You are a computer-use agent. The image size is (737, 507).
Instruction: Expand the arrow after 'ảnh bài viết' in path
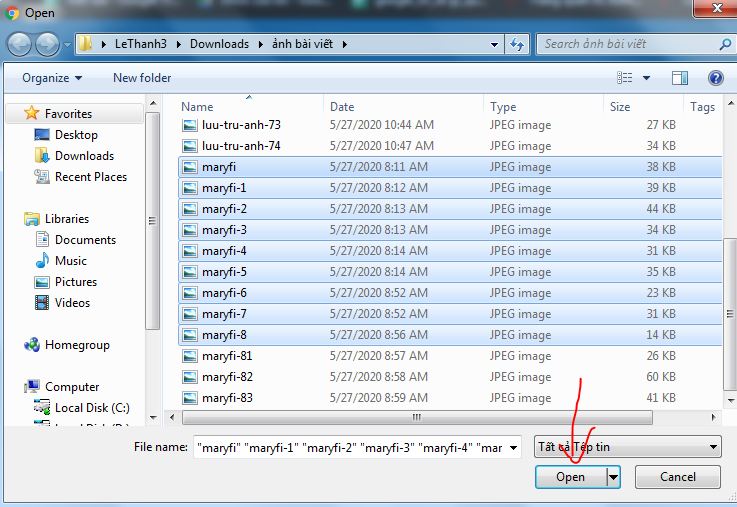click(x=345, y=45)
